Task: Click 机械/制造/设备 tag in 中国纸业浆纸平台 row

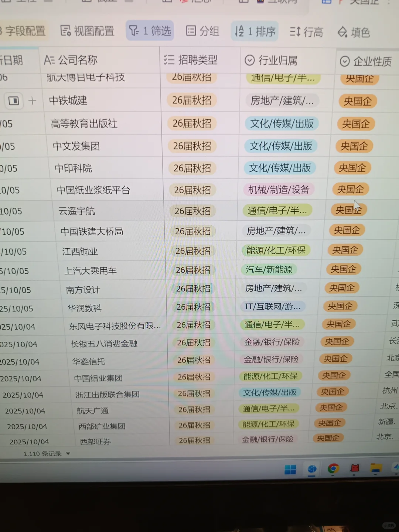Action: 279,190
